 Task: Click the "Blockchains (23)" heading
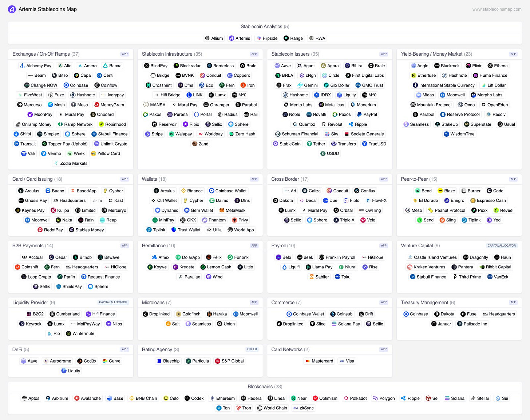click(265, 387)
